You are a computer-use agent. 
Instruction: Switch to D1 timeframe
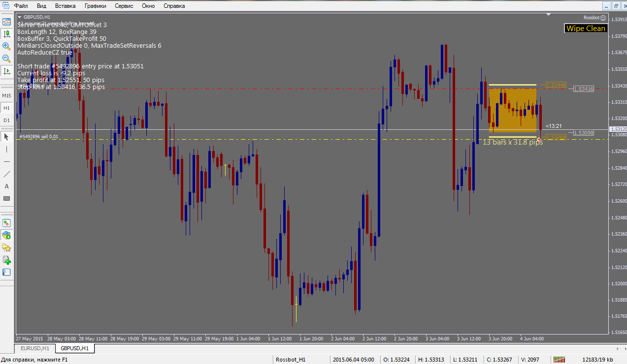tap(6, 120)
